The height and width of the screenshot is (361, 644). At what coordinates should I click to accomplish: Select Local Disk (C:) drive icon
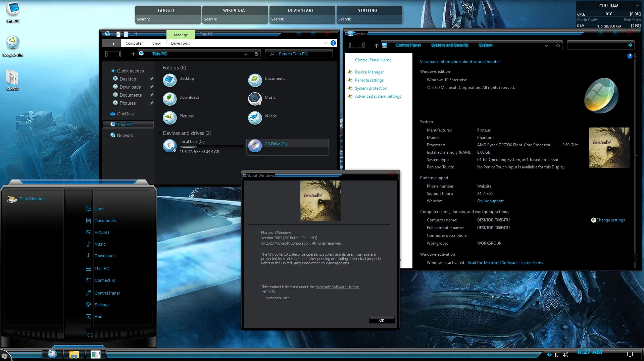170,146
